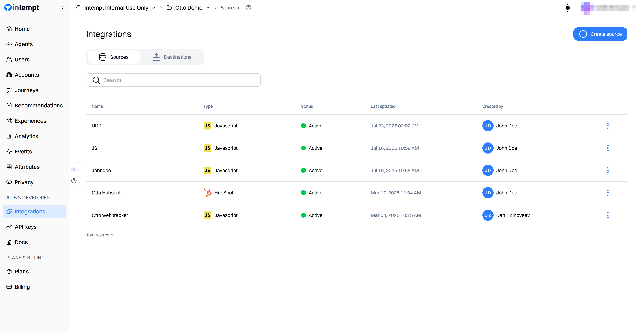This screenshot has height=333, width=644.
Task: Select Integrations in the sidebar
Action: point(35,211)
